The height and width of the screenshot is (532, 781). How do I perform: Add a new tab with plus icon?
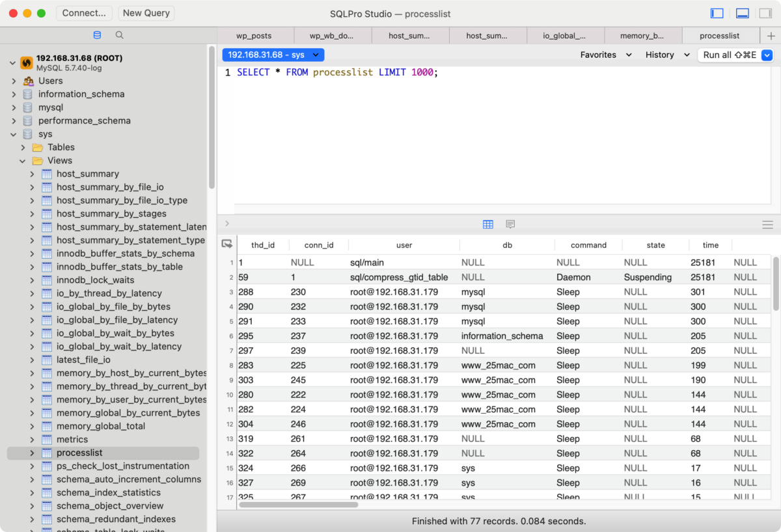pos(772,36)
